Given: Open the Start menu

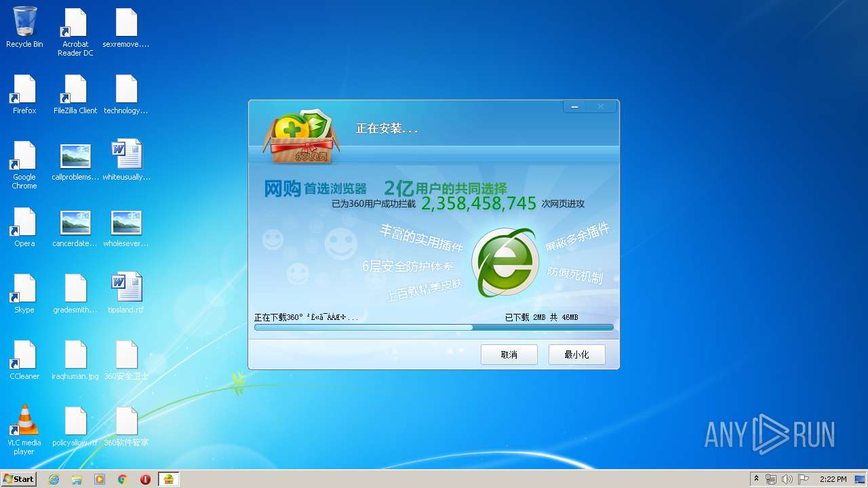Looking at the screenshot, I should pyautogui.click(x=19, y=479).
